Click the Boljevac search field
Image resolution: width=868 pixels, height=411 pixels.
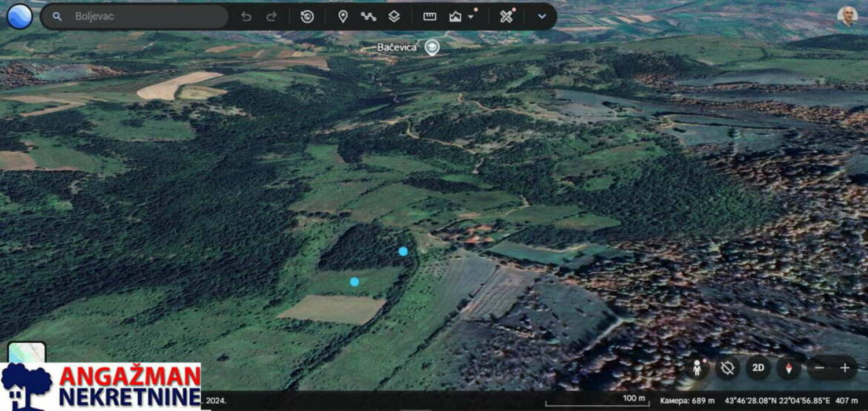click(x=145, y=16)
